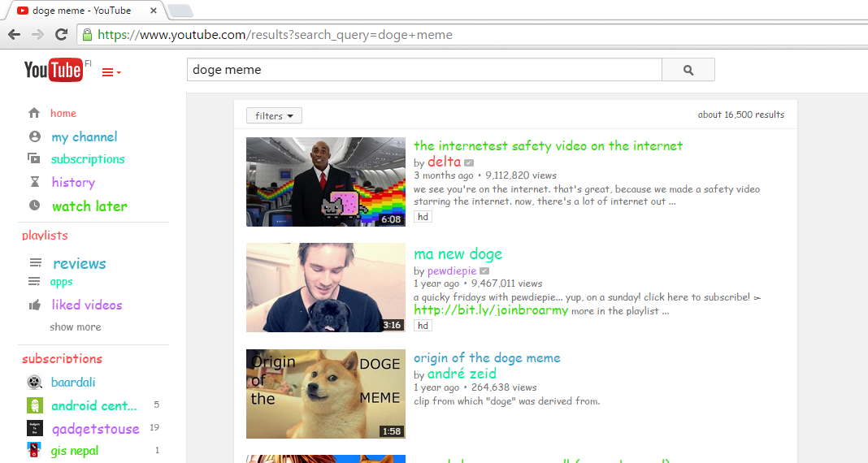Click the history hourglass icon
This screenshot has width=868, height=463.
(34, 181)
